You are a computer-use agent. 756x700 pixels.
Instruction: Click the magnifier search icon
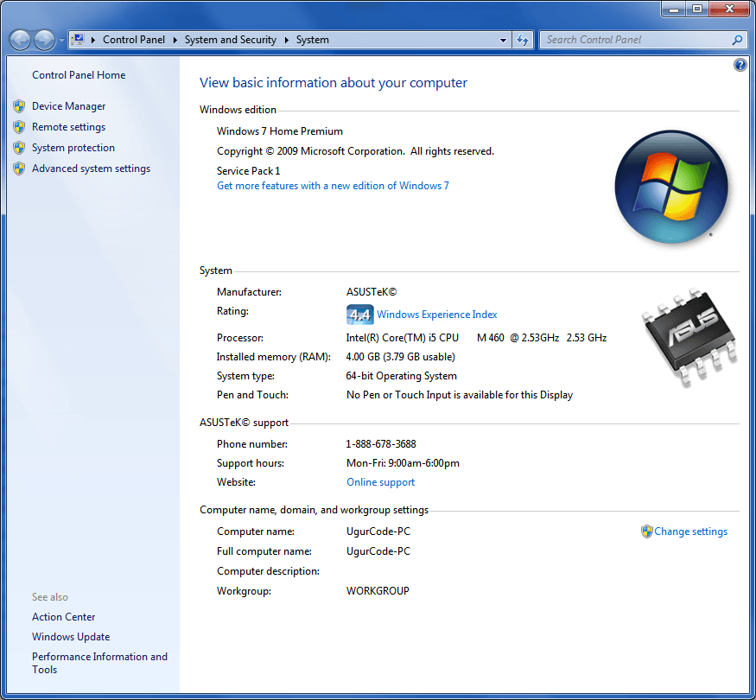coord(738,40)
